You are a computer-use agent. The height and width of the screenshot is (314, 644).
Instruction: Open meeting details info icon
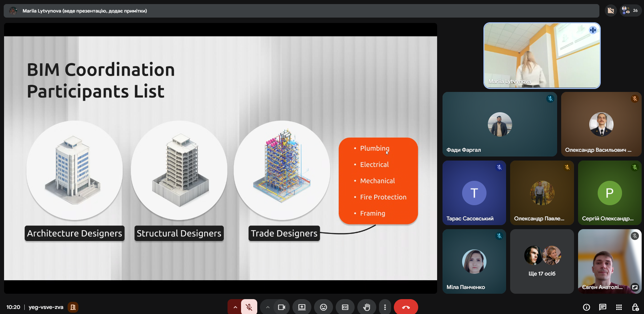point(587,307)
